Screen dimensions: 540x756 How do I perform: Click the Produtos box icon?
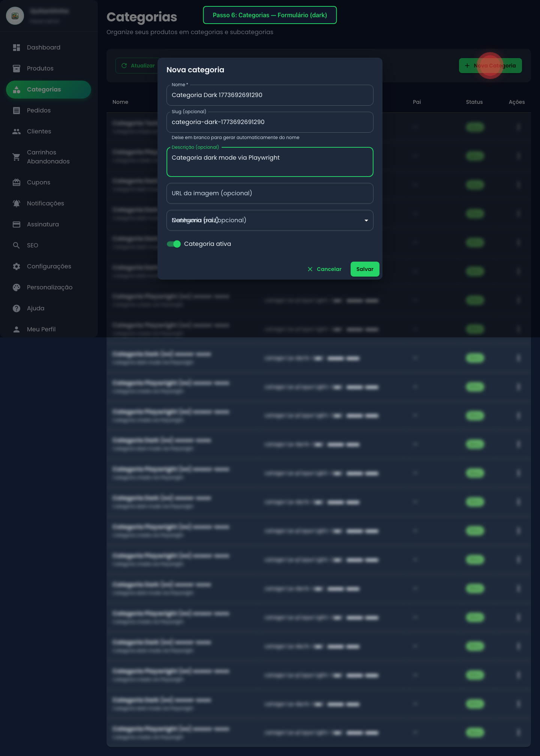pyautogui.click(x=16, y=69)
